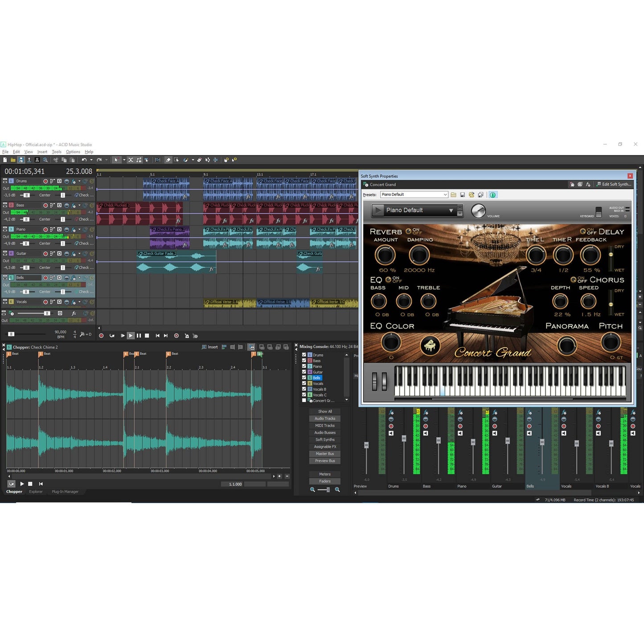Open the Piano Default presets dropdown
Viewport: 644px width, 644px height.
pyautogui.click(x=445, y=194)
